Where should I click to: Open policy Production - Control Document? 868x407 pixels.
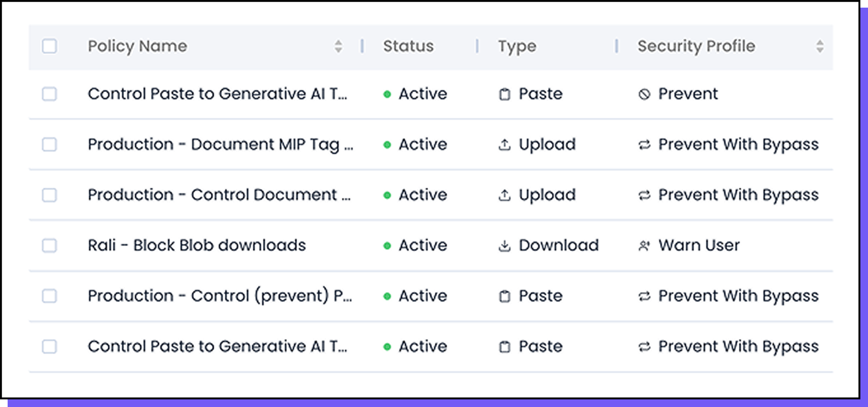pyautogui.click(x=219, y=195)
